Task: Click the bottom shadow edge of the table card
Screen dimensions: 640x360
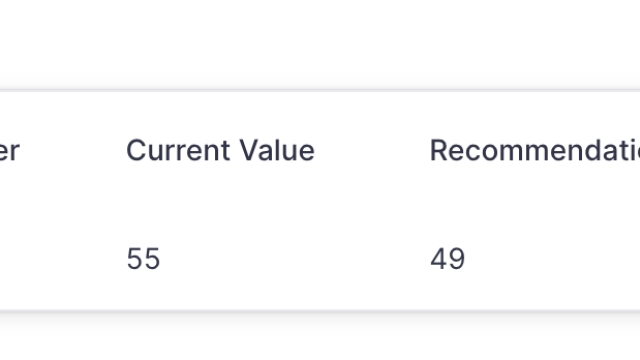Action: click(x=320, y=312)
